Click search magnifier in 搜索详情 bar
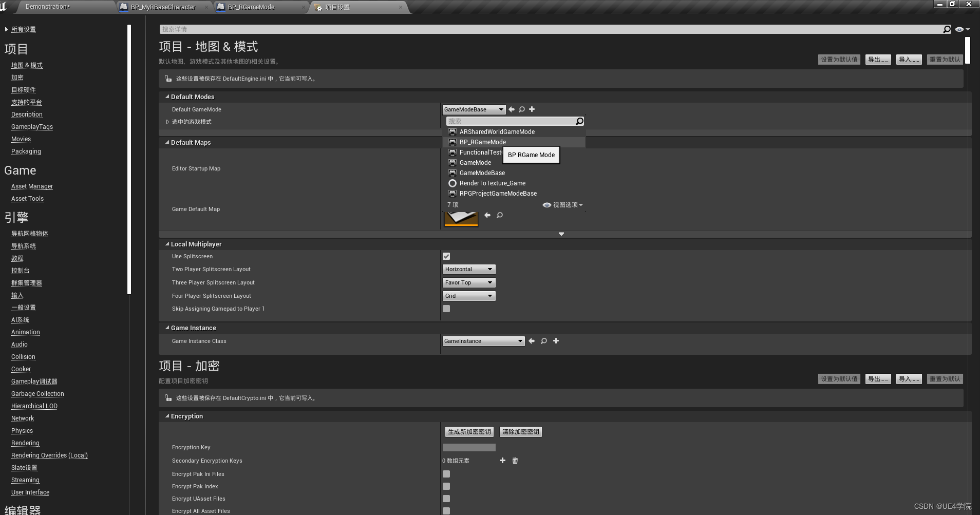Viewport: 980px width, 515px height. pyautogui.click(x=946, y=29)
